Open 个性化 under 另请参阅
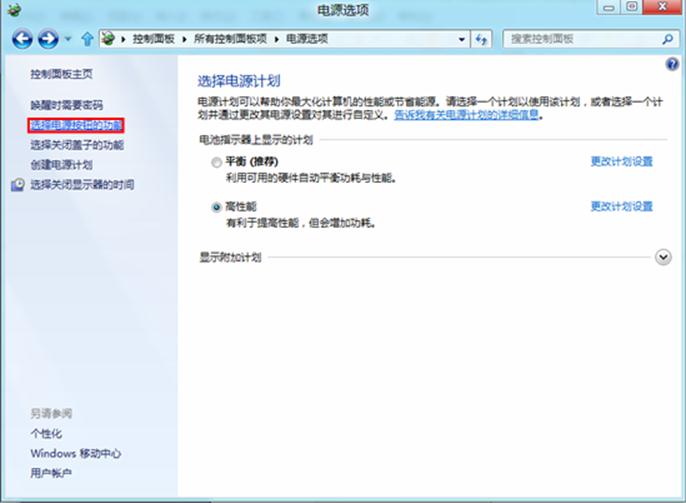Image resolution: width=686 pixels, height=503 pixels. click(46, 433)
